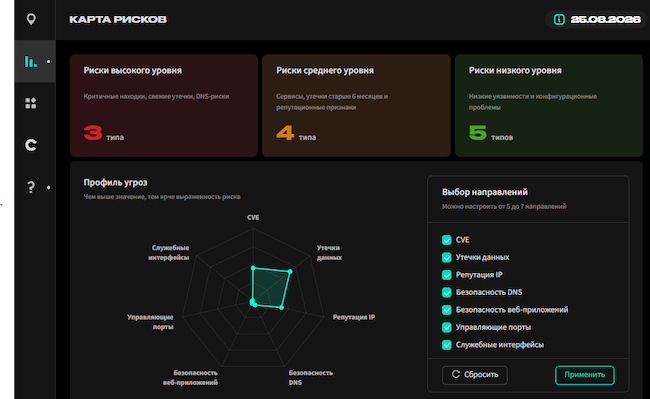
Task: Toggle the Управляющие порты checkbox
Action: pos(446,327)
